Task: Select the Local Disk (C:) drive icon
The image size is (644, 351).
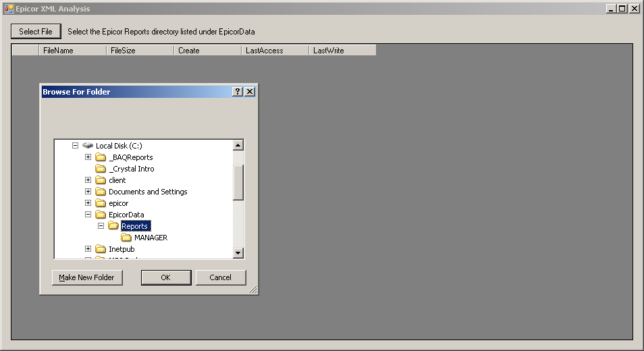Action: point(88,145)
